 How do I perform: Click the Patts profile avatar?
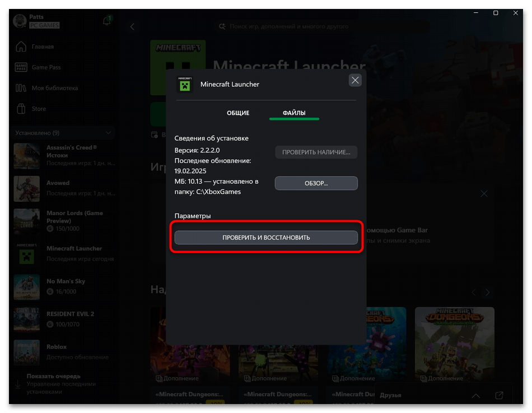20,21
